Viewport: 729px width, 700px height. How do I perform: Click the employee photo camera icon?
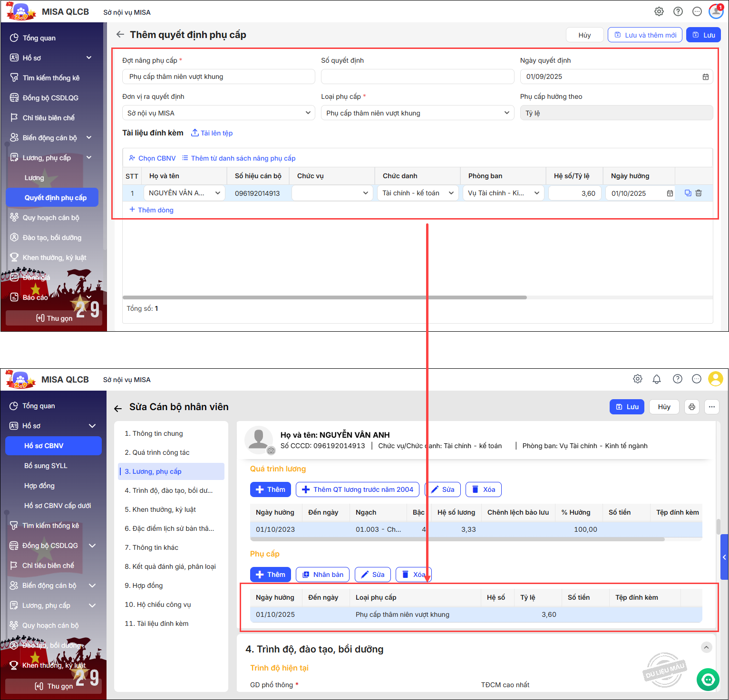point(271,451)
